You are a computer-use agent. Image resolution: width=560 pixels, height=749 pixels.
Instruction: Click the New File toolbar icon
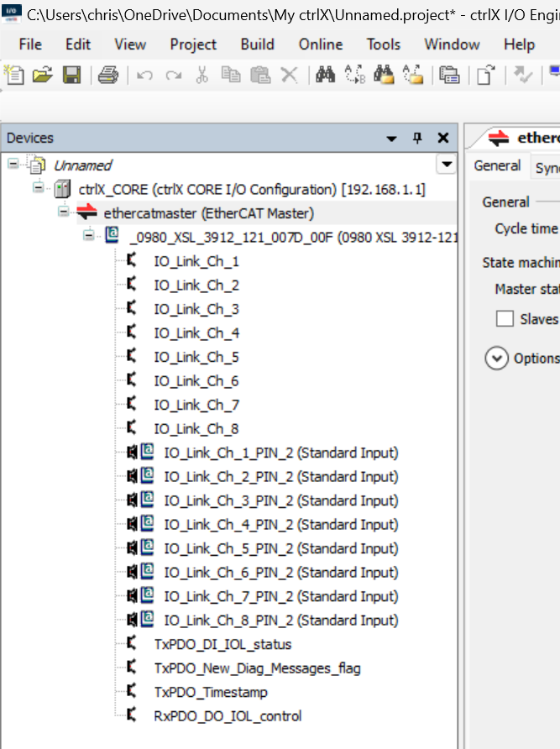click(x=14, y=75)
